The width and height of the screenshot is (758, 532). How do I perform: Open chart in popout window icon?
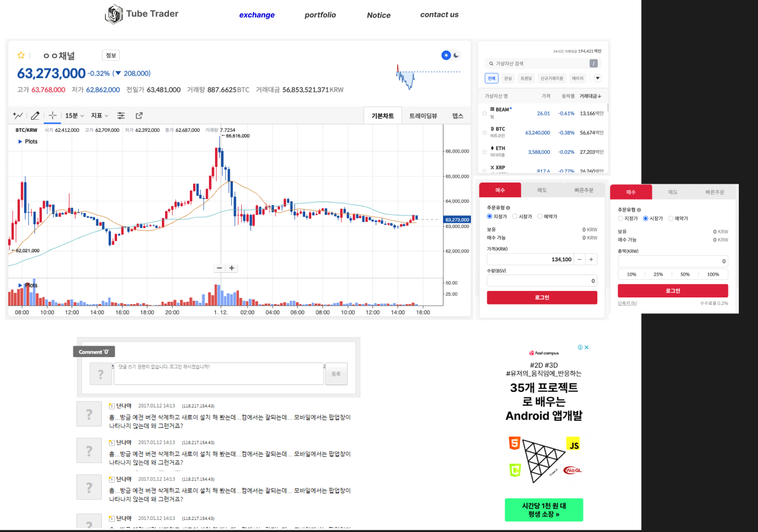(139, 115)
